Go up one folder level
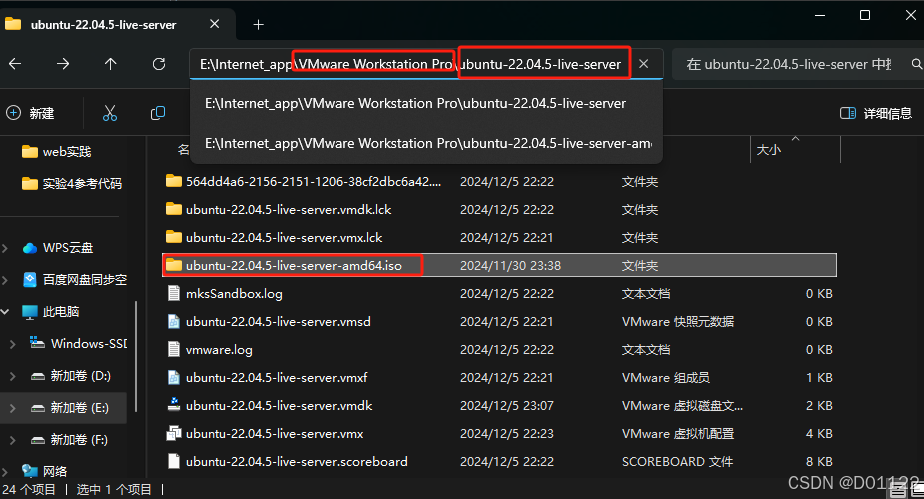 tap(110, 64)
